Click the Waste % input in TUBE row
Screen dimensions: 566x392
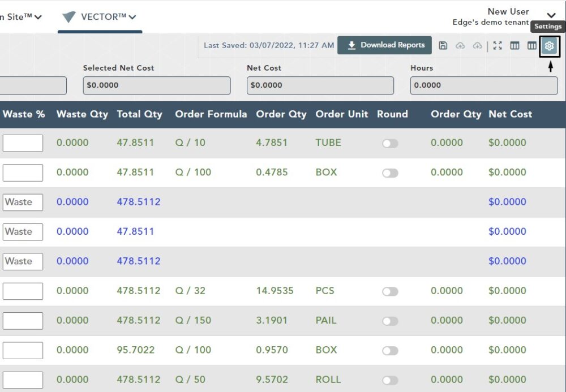[23, 143]
